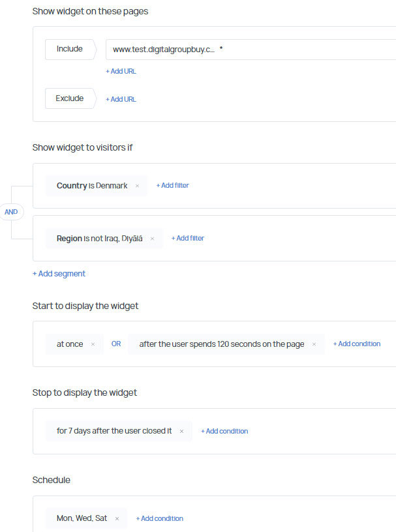
Task: Remove the Mon, Wed, Sat schedule
Action: [117, 519]
